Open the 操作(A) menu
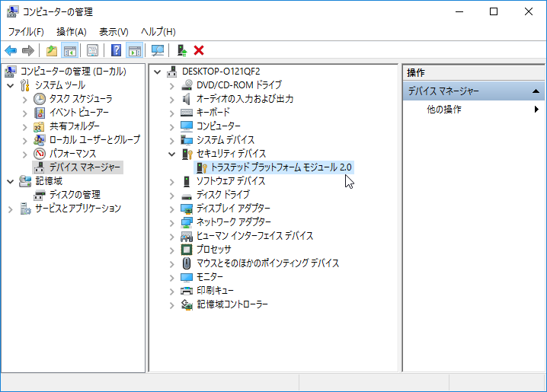The width and height of the screenshot is (547, 392). point(71,32)
